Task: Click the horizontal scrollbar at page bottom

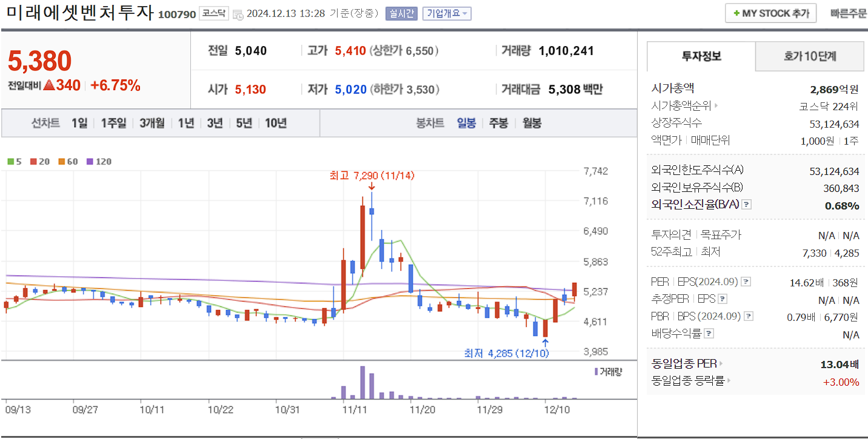Action: [x=321, y=436]
